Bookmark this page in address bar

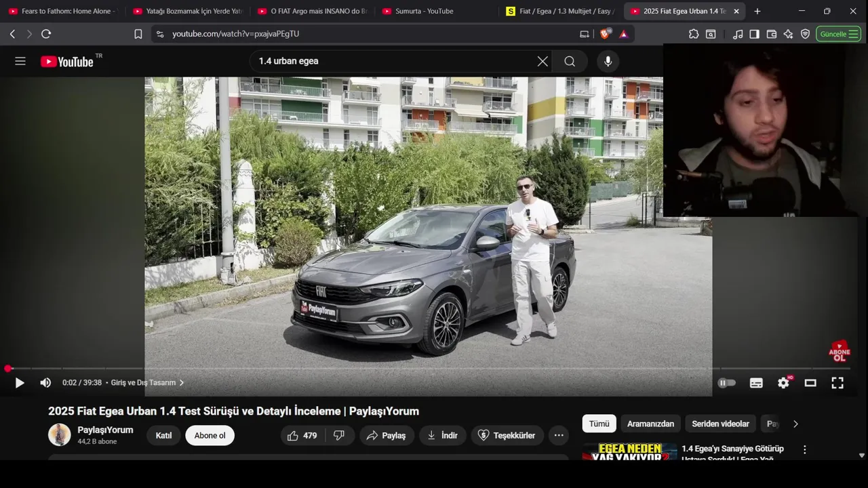(138, 34)
